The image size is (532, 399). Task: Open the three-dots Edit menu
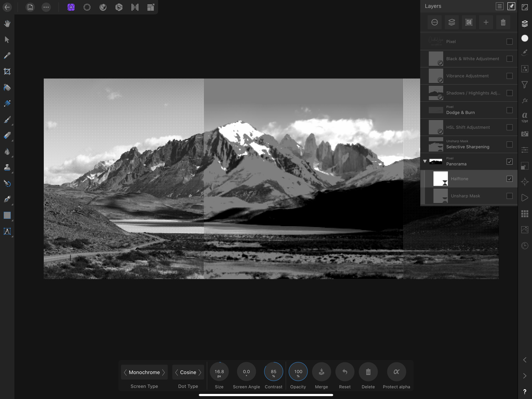(x=46, y=7)
